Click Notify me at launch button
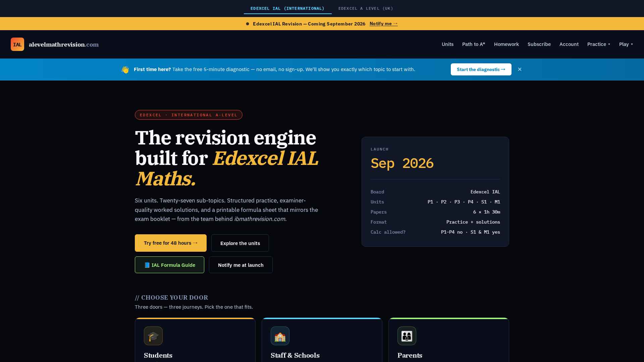Viewport: 644px width, 362px height. pyautogui.click(x=241, y=265)
